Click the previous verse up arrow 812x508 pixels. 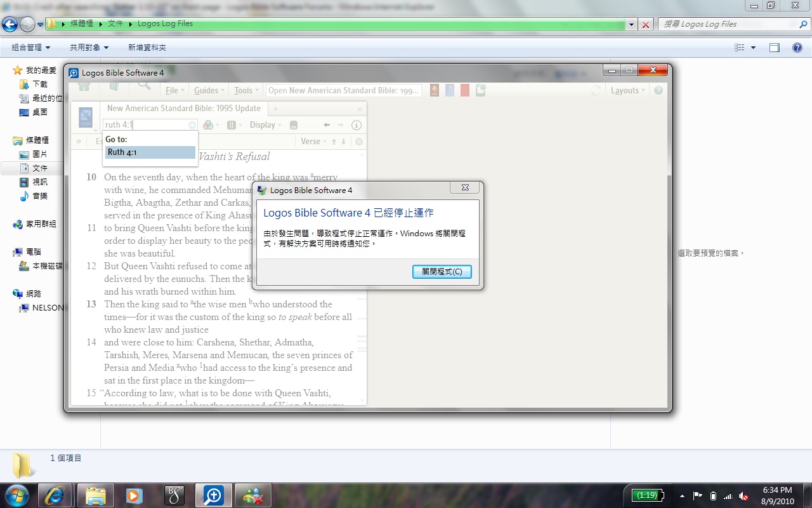[x=334, y=142]
